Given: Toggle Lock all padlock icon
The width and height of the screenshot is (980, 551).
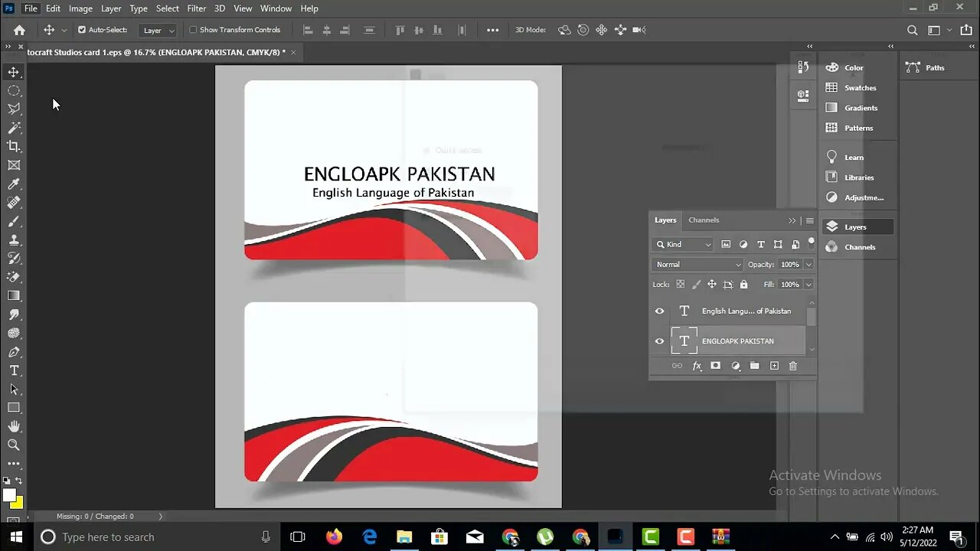Looking at the screenshot, I should point(743,284).
